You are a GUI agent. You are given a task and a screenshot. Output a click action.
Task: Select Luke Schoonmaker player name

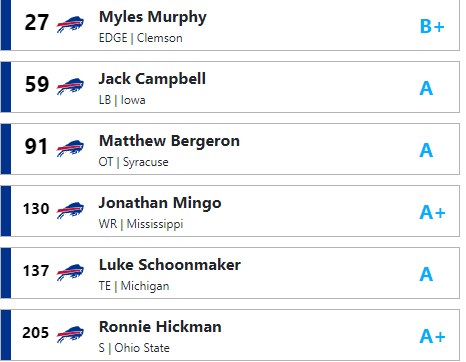(x=170, y=265)
